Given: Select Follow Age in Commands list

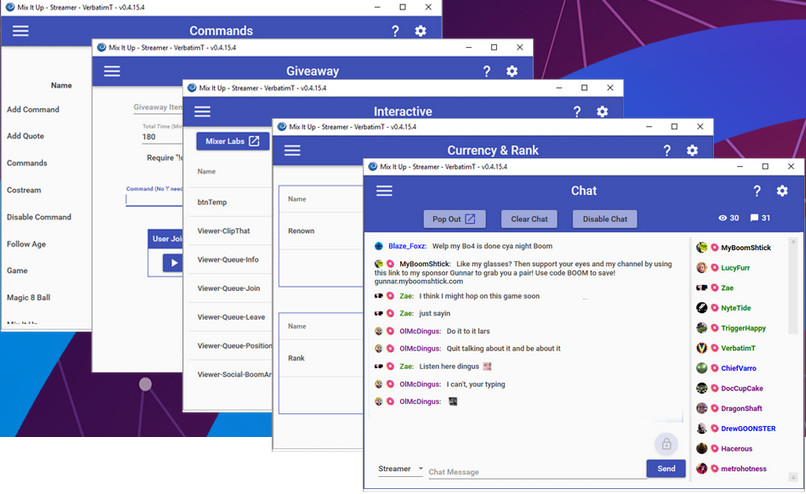Looking at the screenshot, I should 26,244.
